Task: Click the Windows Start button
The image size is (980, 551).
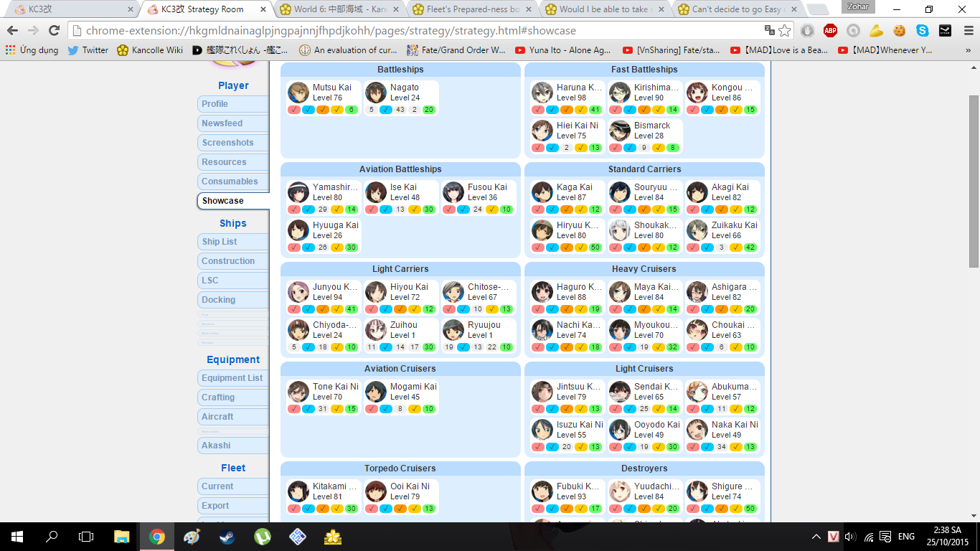Action: coord(17,537)
